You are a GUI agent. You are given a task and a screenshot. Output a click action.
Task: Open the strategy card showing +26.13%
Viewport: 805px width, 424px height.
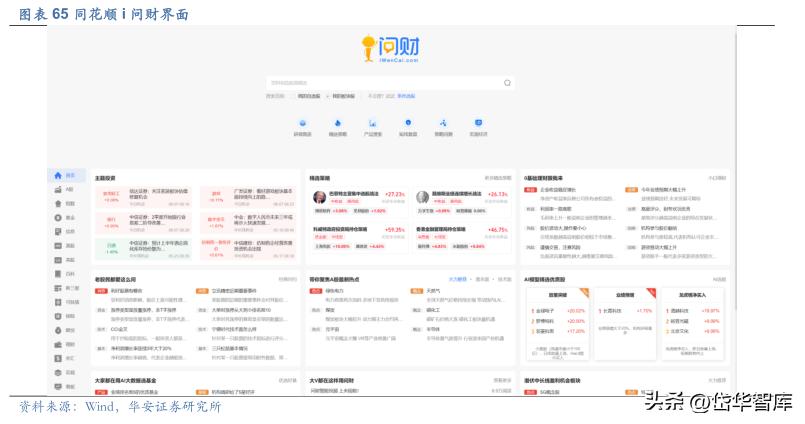[462, 203]
